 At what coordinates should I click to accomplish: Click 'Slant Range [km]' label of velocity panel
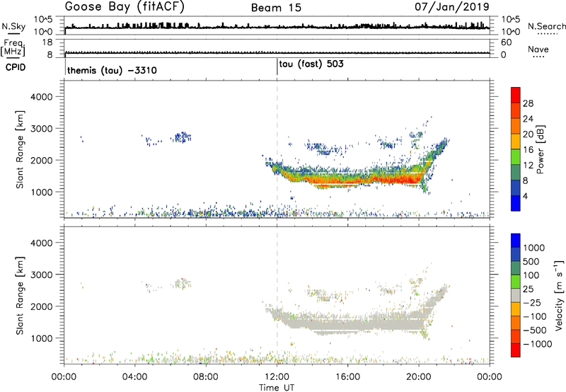[x=20, y=296]
